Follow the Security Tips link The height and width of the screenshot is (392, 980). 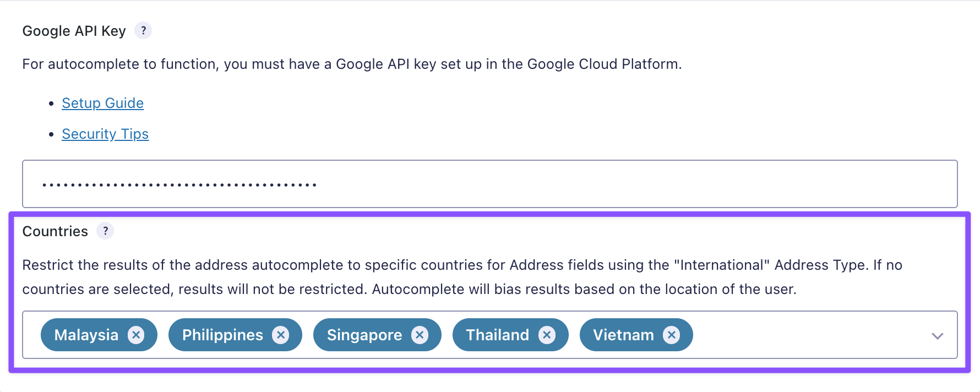click(105, 134)
